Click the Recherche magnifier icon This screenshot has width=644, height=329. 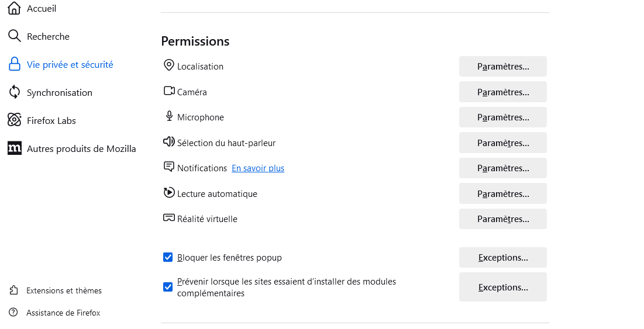(x=15, y=36)
